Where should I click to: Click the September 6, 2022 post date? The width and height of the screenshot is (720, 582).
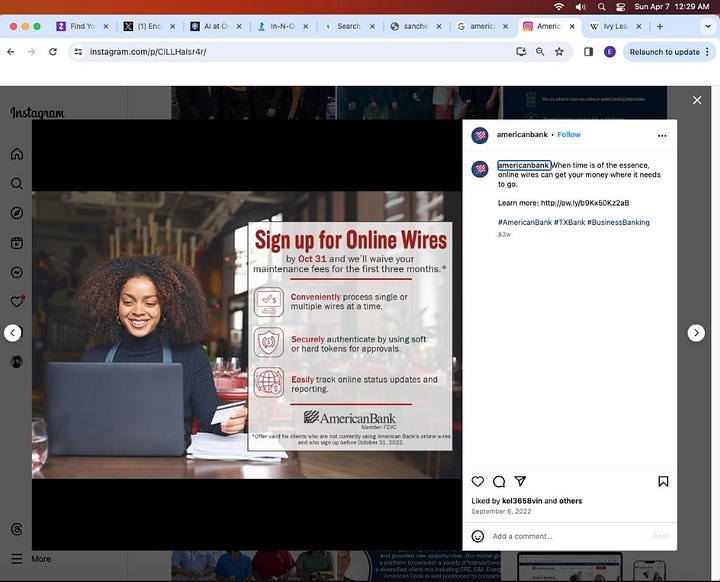point(501,511)
